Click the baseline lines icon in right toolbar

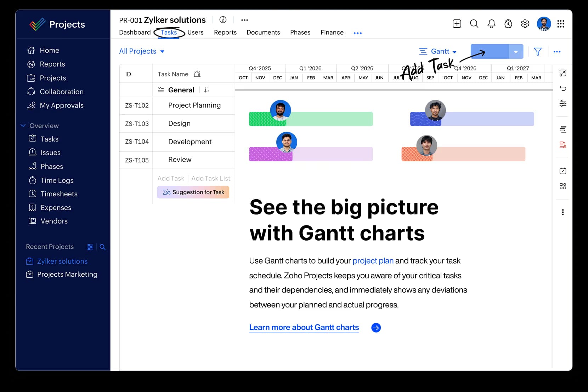coord(563,129)
